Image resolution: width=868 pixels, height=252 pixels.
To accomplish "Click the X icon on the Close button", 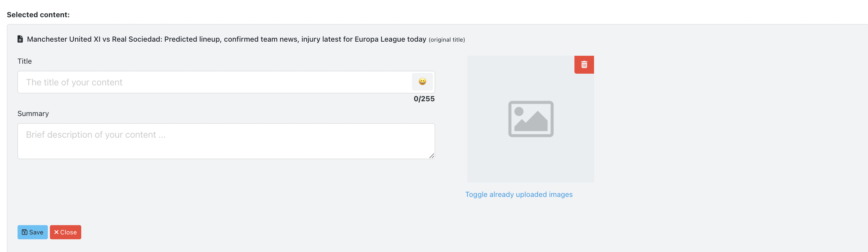I will [x=56, y=232].
